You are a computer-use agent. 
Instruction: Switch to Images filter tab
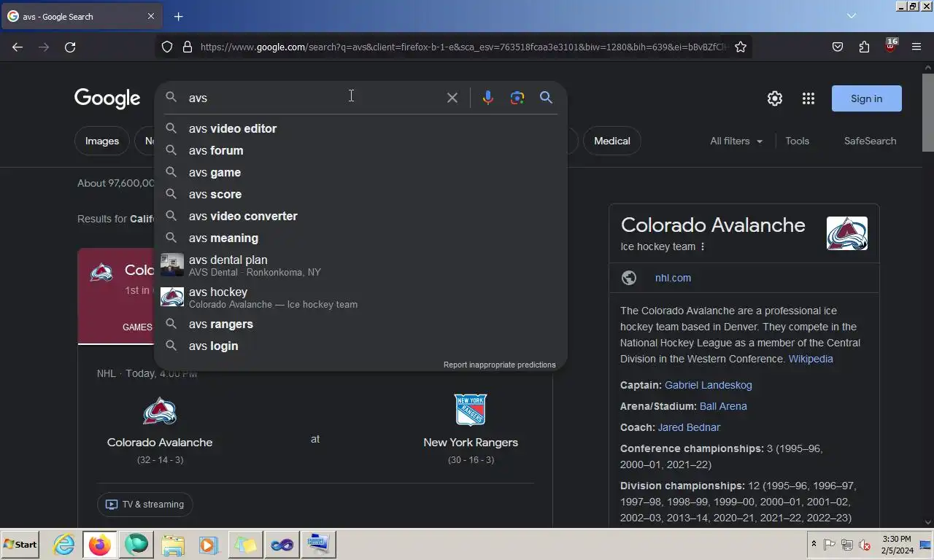click(x=102, y=141)
